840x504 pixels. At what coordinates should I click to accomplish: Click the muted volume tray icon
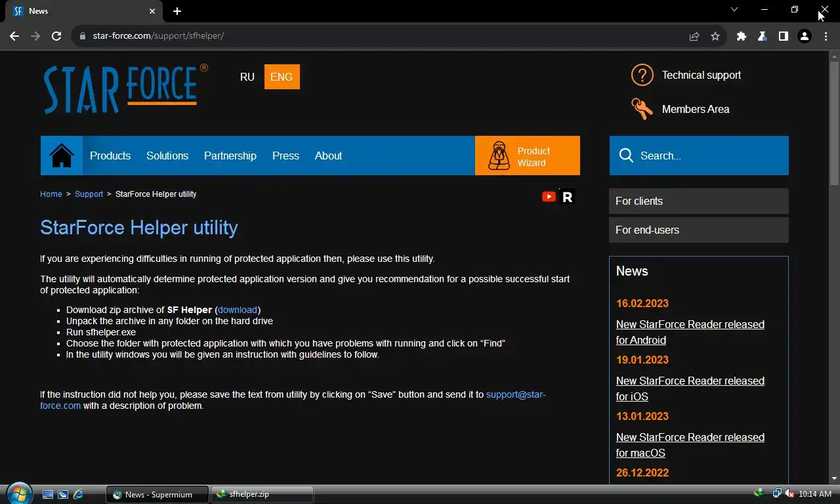tap(789, 493)
